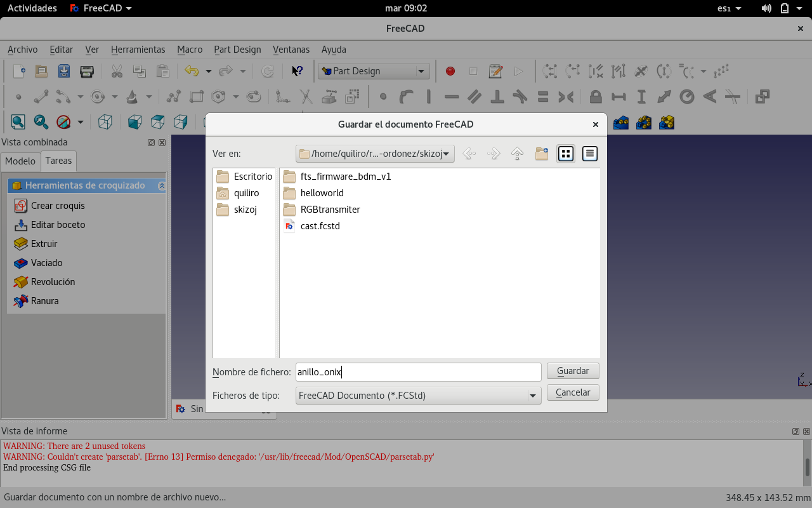Open the Herramientas menu
Viewport: 812px width, 508px height.
pyautogui.click(x=138, y=50)
